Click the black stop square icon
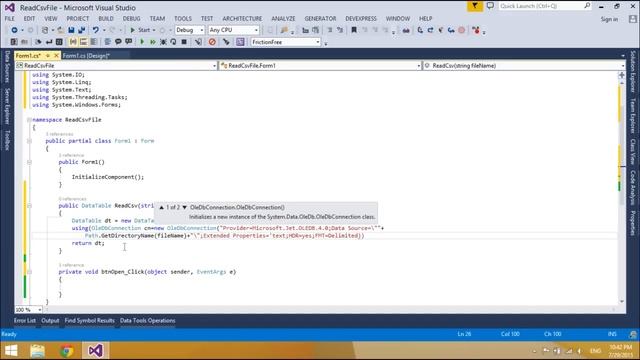The width and height of the screenshot is (640, 360). point(184,42)
